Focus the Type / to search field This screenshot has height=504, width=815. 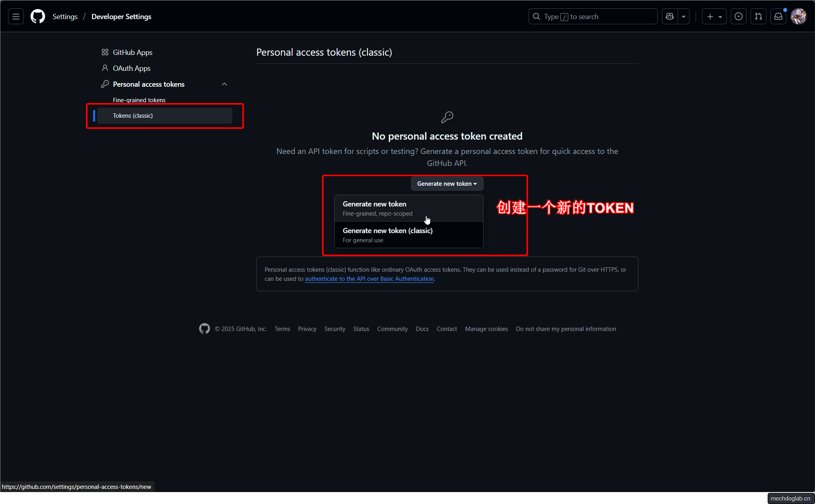(593, 16)
